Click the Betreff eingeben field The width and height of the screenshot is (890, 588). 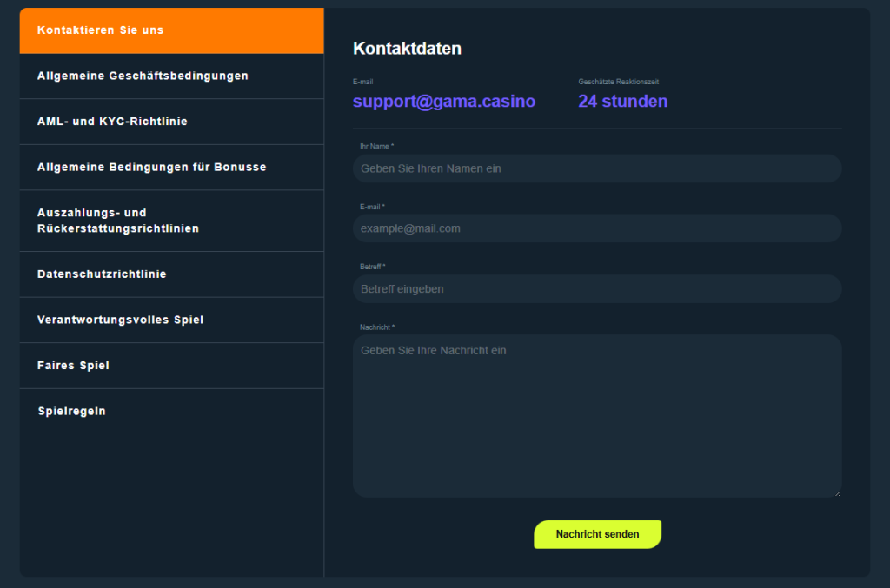click(597, 288)
